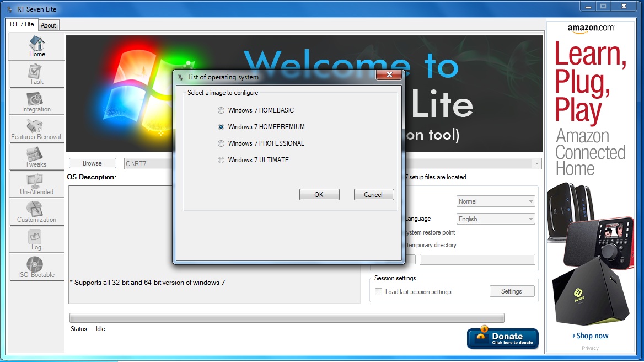This screenshot has height=362, width=644.
Task: Click Cancel in the operating system dialog
Action: tap(373, 195)
